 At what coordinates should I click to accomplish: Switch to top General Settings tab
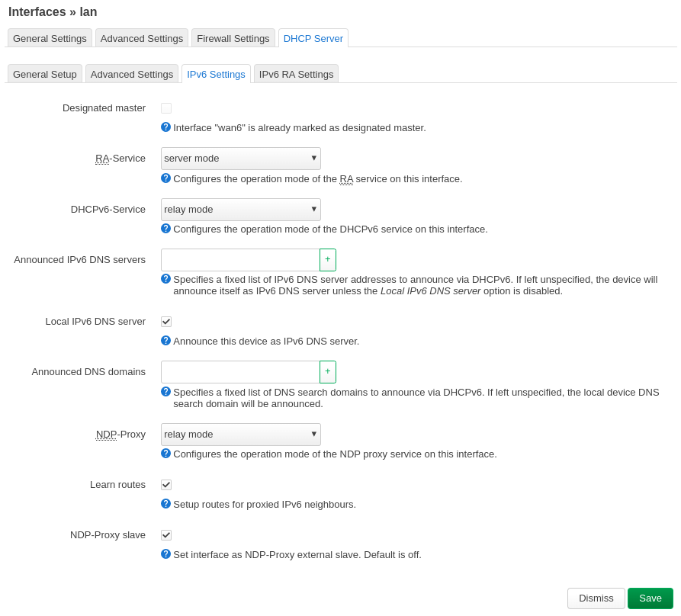tap(50, 38)
